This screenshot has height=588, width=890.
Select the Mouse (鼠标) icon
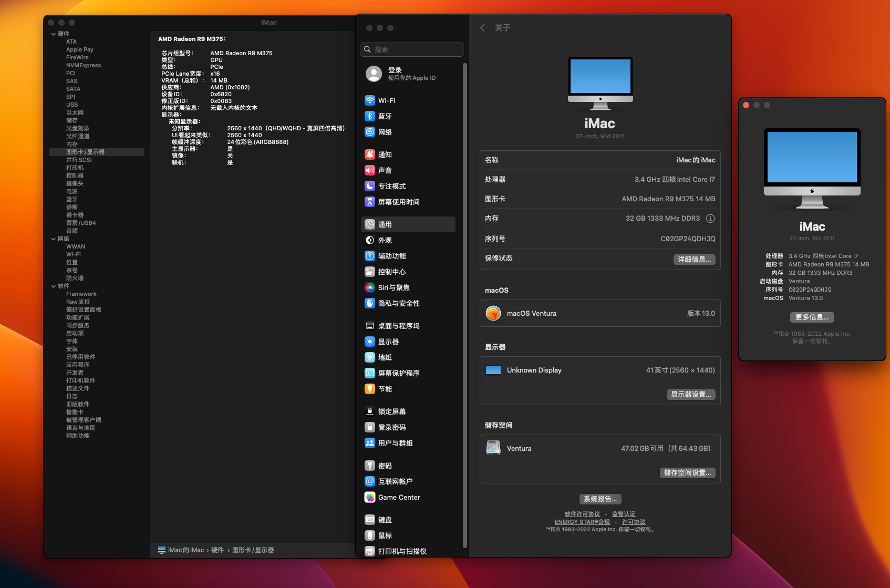[370, 535]
